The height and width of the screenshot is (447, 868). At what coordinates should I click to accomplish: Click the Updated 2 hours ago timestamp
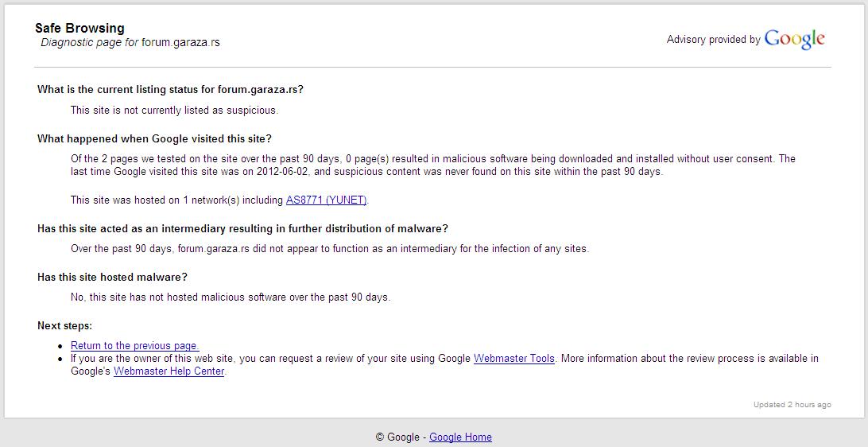[792, 404]
